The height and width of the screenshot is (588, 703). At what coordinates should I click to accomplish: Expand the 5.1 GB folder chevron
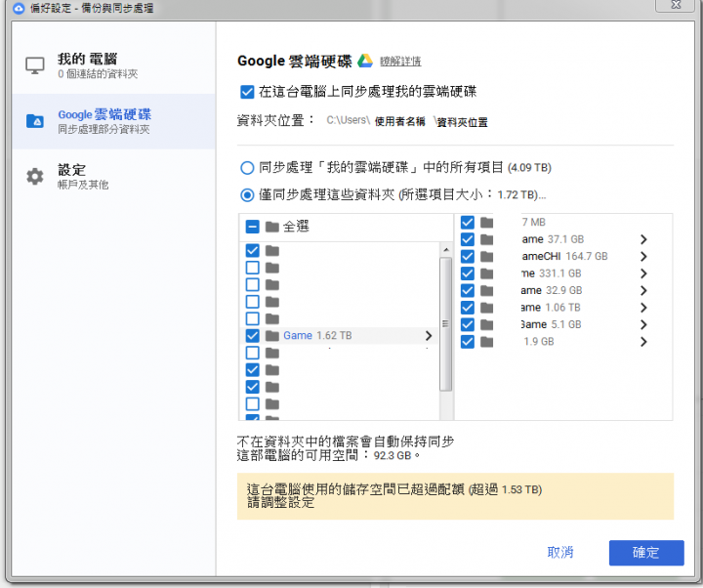643,324
